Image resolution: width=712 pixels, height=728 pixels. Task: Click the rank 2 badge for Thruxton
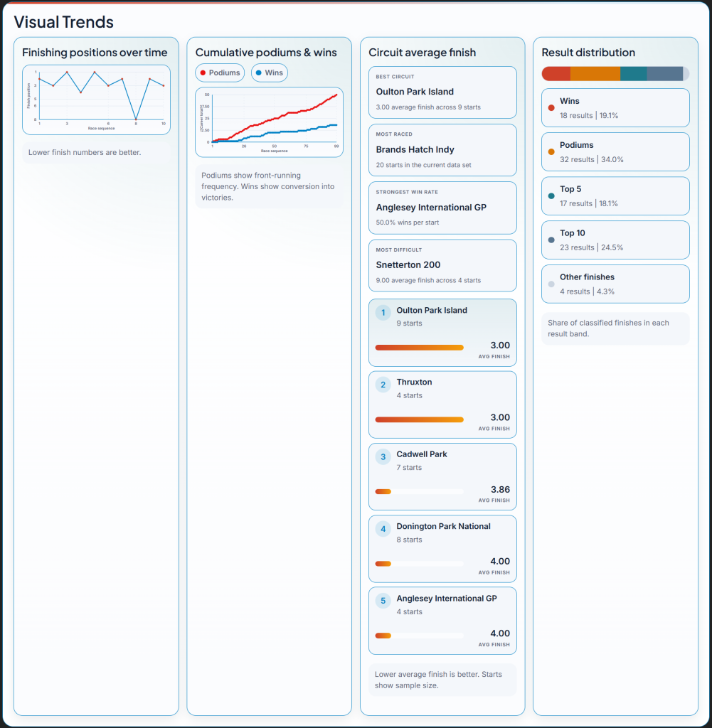pos(383,385)
